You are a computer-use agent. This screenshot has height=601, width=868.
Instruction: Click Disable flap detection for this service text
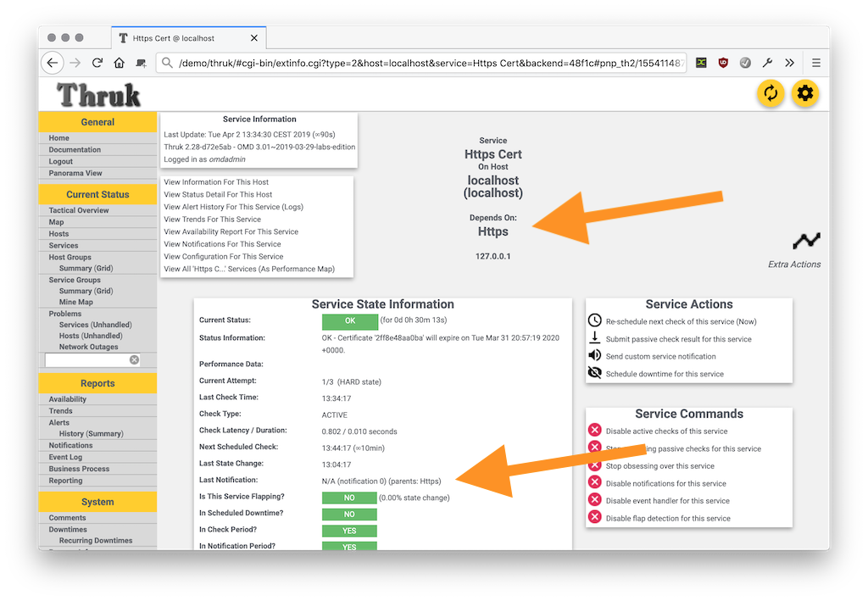(668, 519)
